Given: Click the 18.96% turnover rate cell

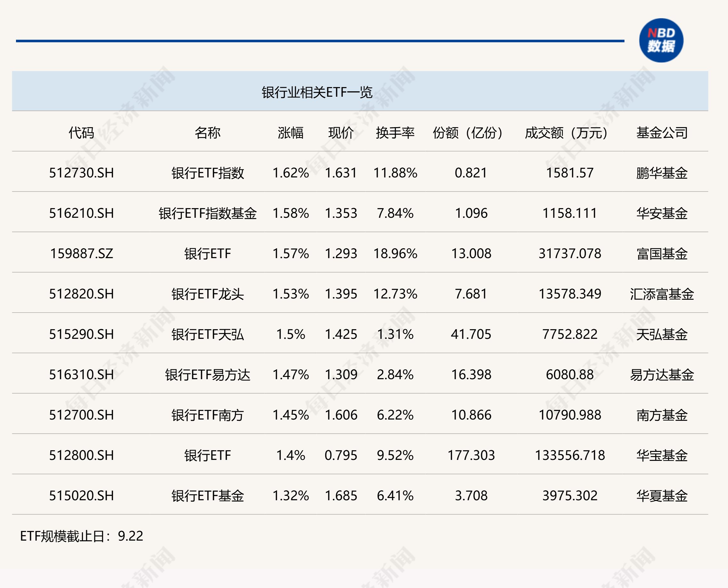Looking at the screenshot, I should pos(395,253).
